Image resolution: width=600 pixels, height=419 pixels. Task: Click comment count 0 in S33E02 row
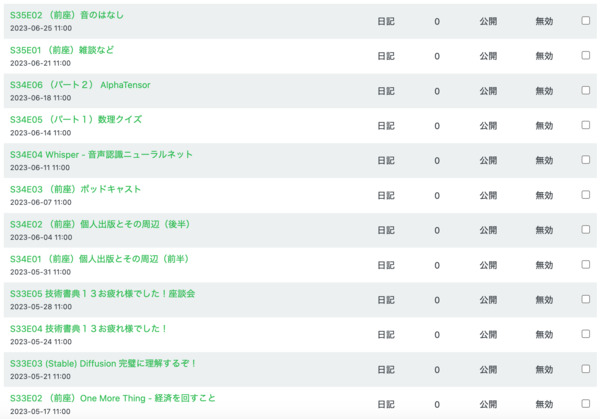[437, 405]
